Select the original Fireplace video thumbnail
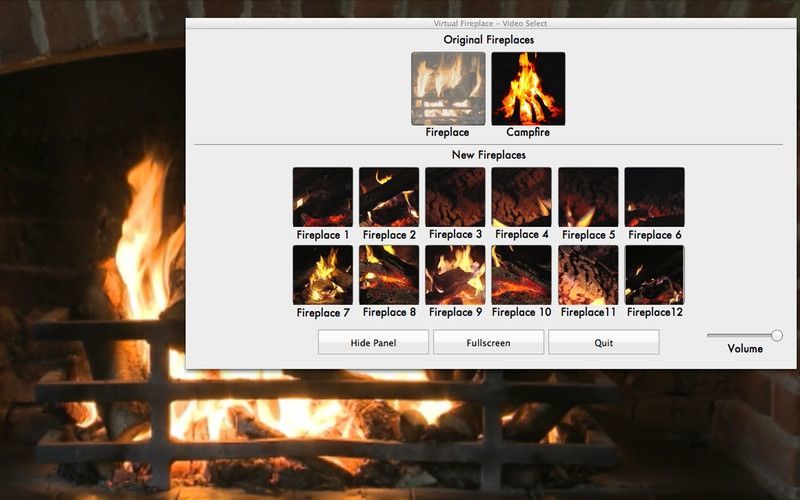The width and height of the screenshot is (800, 500). pos(448,88)
